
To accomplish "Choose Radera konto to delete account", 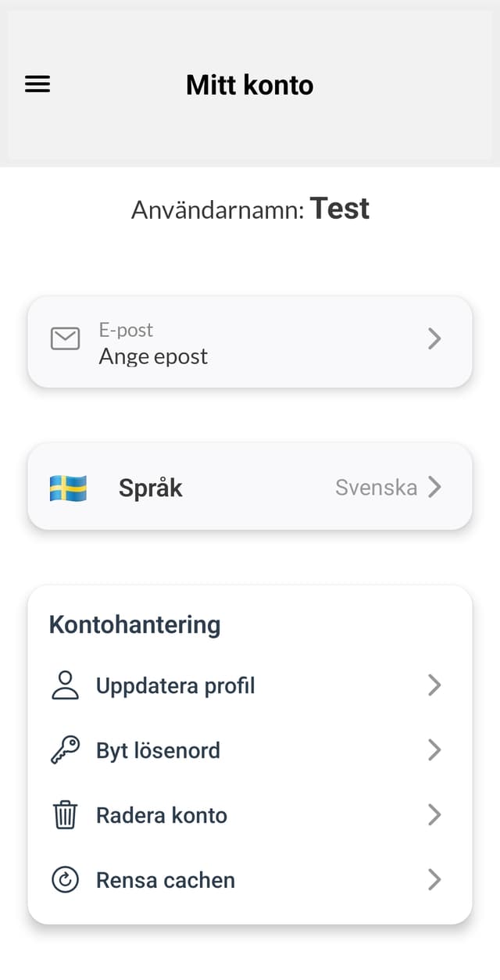I will [162, 815].
